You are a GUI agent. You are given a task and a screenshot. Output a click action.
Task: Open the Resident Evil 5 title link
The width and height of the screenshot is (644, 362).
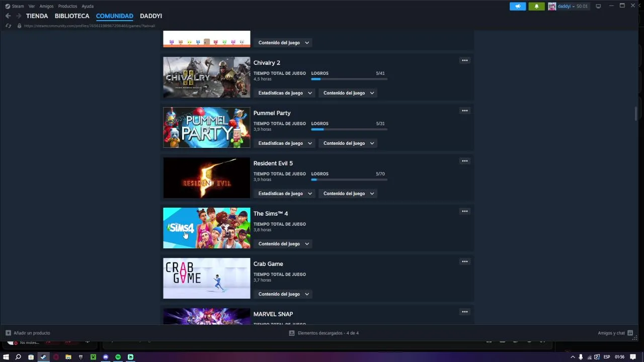pos(273,163)
